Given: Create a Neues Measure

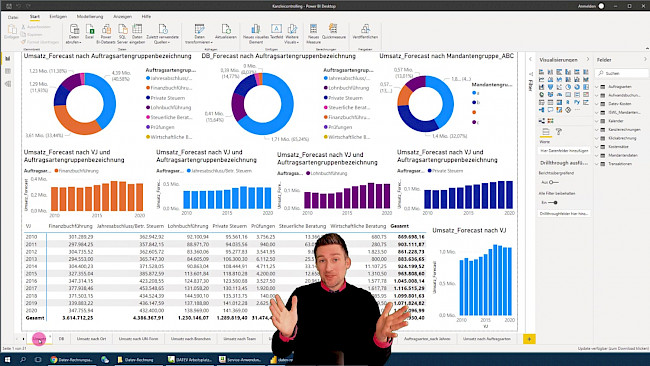Looking at the screenshot, I should coord(313,34).
